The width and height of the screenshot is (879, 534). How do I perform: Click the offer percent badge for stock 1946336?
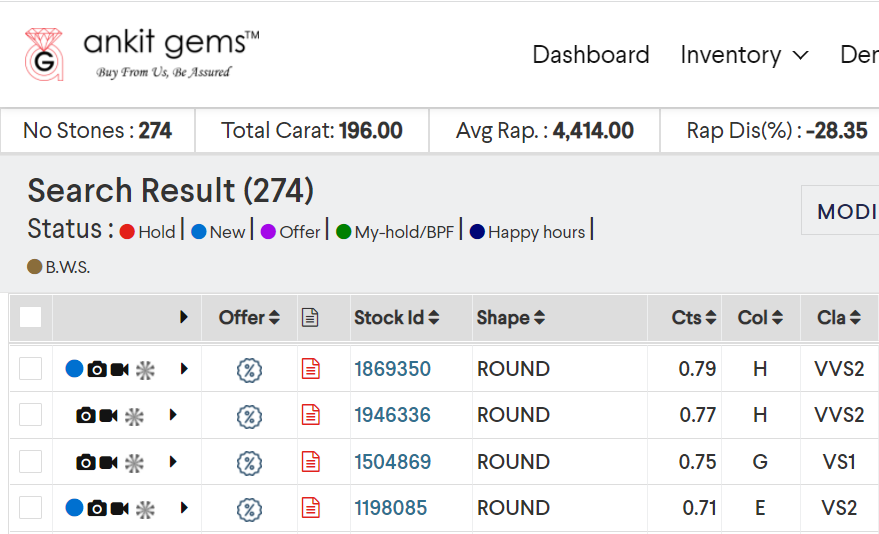coord(249,416)
